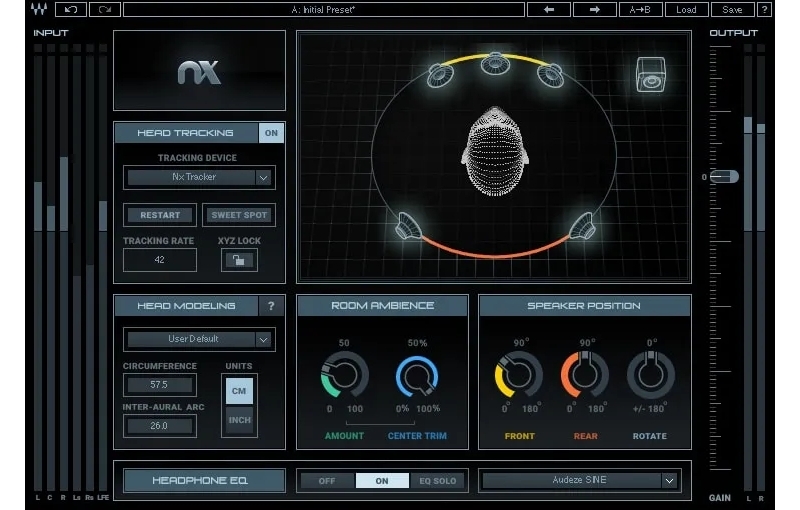Select CM units

tap(239, 391)
